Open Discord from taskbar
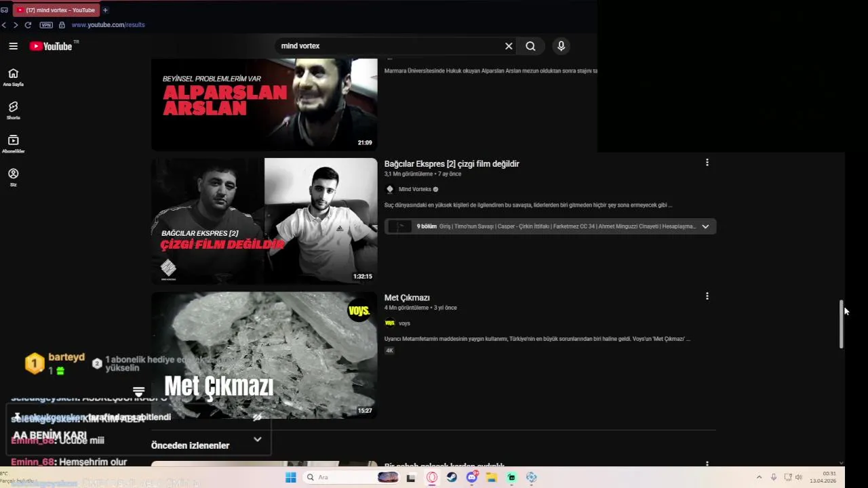Screen dimensions: 868x488 tap(472, 477)
